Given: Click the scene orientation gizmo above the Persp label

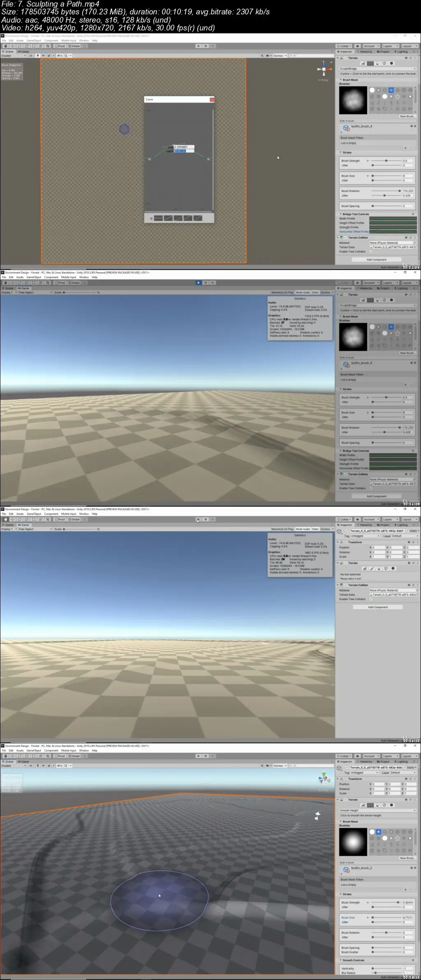Looking at the screenshot, I should point(324,69).
